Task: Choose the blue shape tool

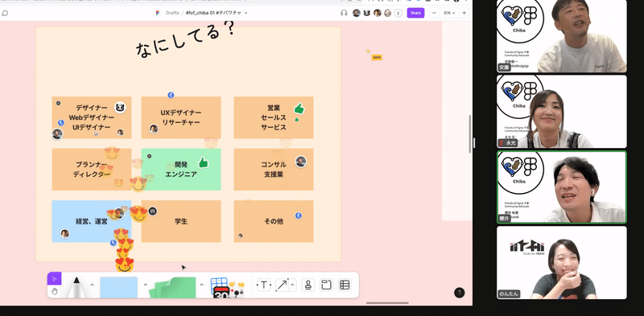Action: pyautogui.click(x=118, y=287)
